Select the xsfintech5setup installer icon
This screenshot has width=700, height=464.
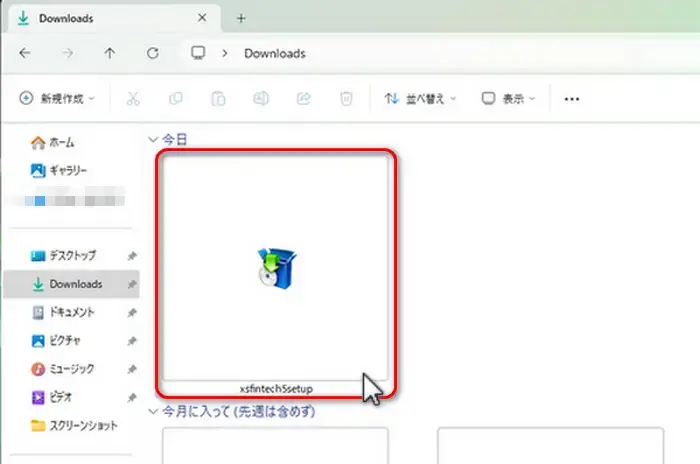[277, 268]
